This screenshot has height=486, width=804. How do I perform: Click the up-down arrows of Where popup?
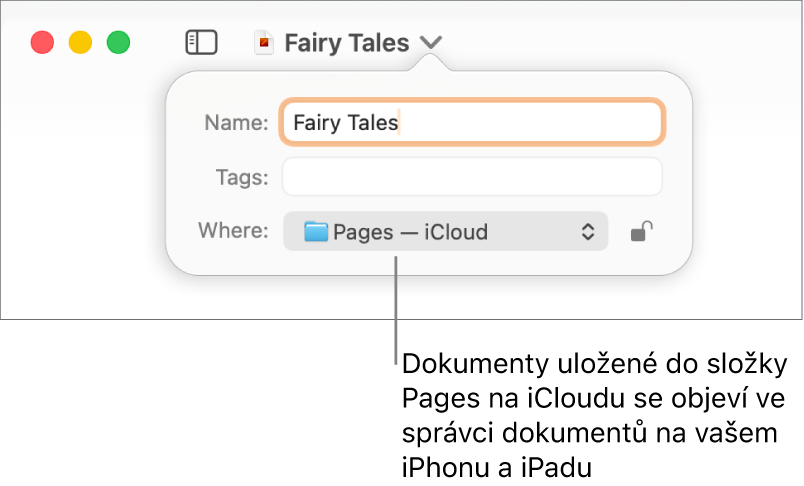tap(588, 232)
